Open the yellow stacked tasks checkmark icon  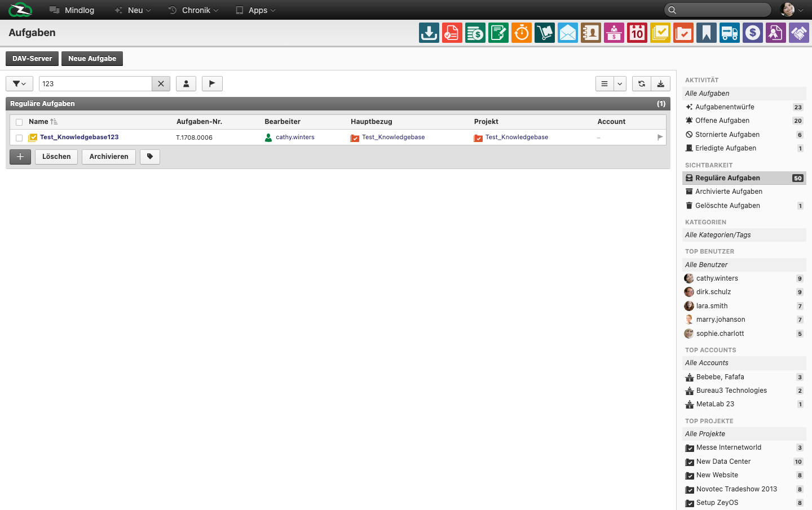click(660, 33)
